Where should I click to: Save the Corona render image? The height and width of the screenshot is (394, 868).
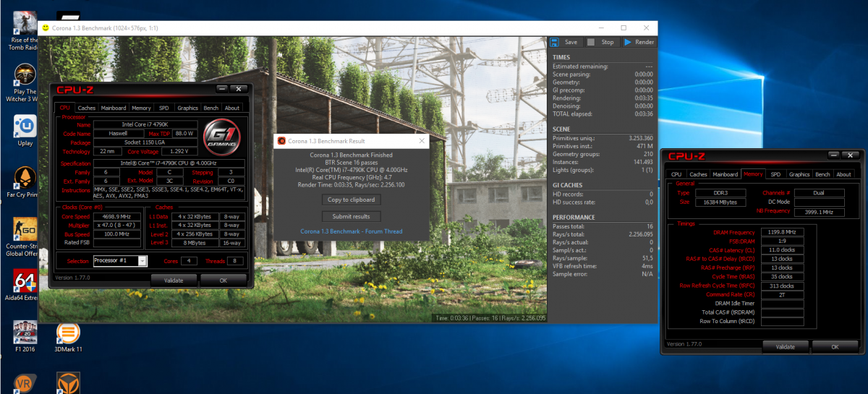(564, 42)
